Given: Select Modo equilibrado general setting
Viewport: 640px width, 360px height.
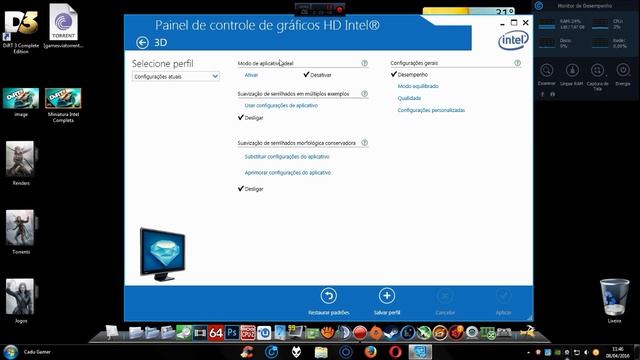Looking at the screenshot, I should 418,86.
